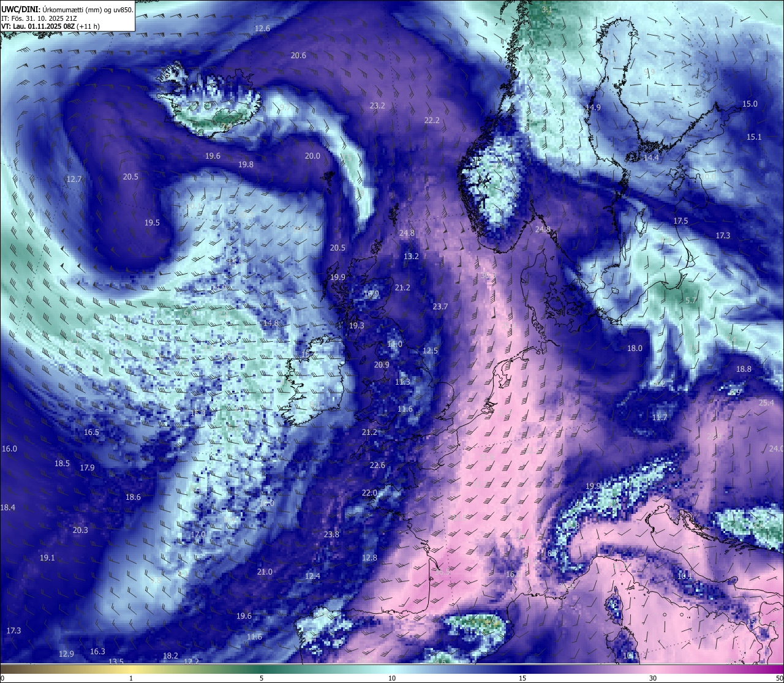Select the 17.5 value label
Viewport: 784px width, 683px height.
pyautogui.click(x=680, y=221)
